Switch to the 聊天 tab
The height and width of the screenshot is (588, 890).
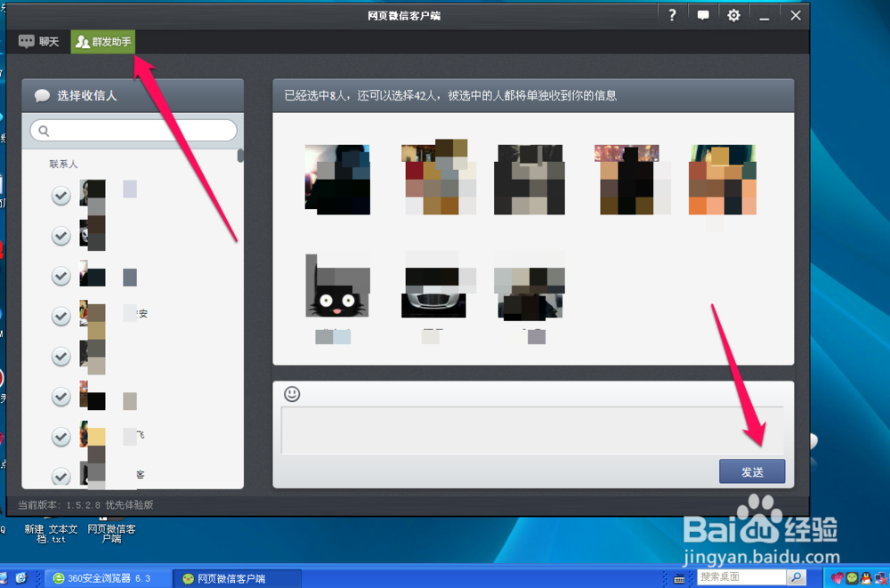tap(38, 42)
